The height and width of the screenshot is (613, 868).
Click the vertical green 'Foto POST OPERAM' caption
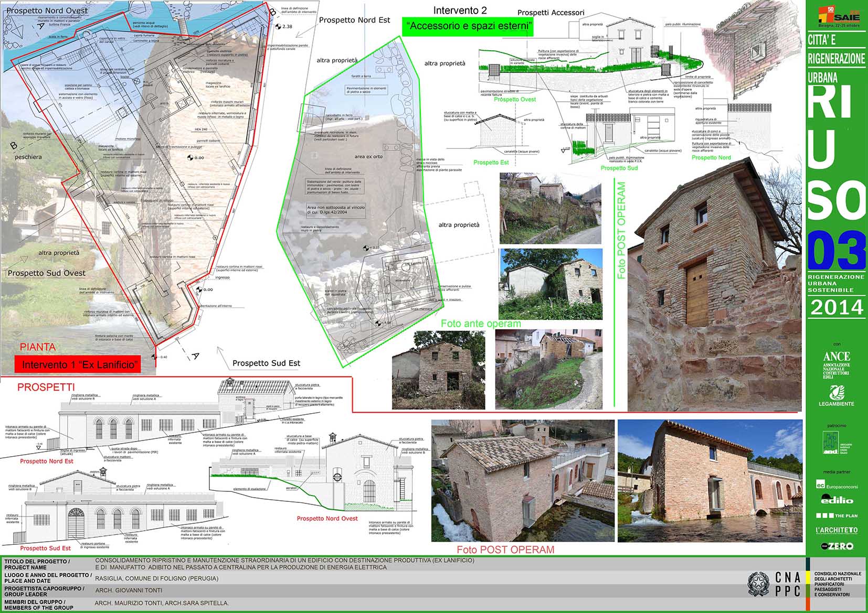point(622,230)
